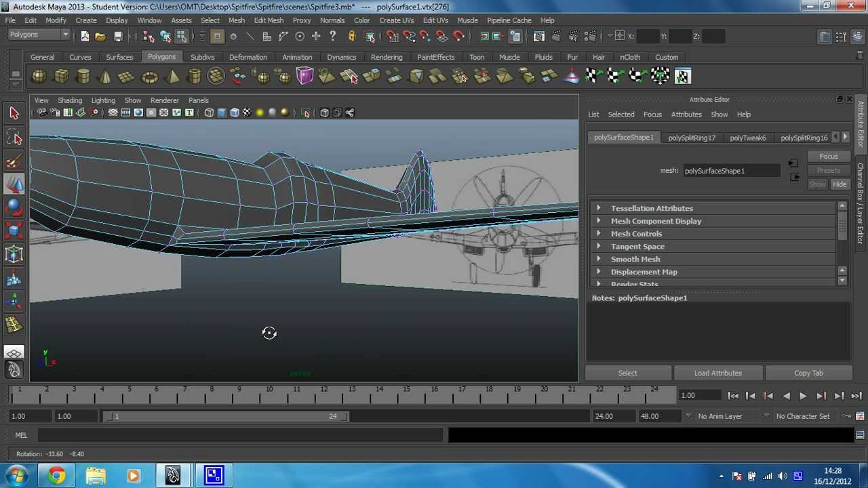Click the mesh name input field
The height and width of the screenshot is (488, 868).
tap(732, 171)
